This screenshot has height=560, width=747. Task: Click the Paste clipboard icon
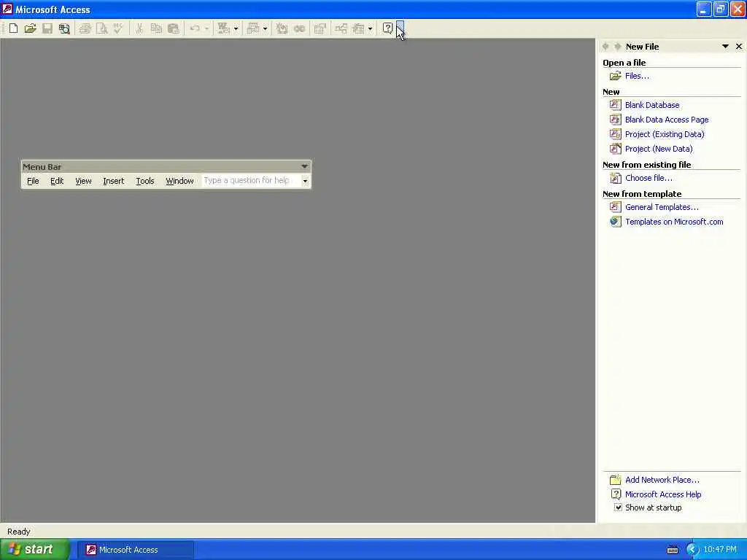point(174,28)
